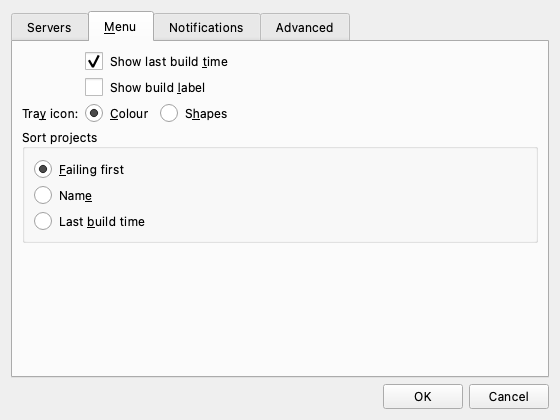560x420 pixels.
Task: Confirm settings with OK button
Action: point(423,396)
